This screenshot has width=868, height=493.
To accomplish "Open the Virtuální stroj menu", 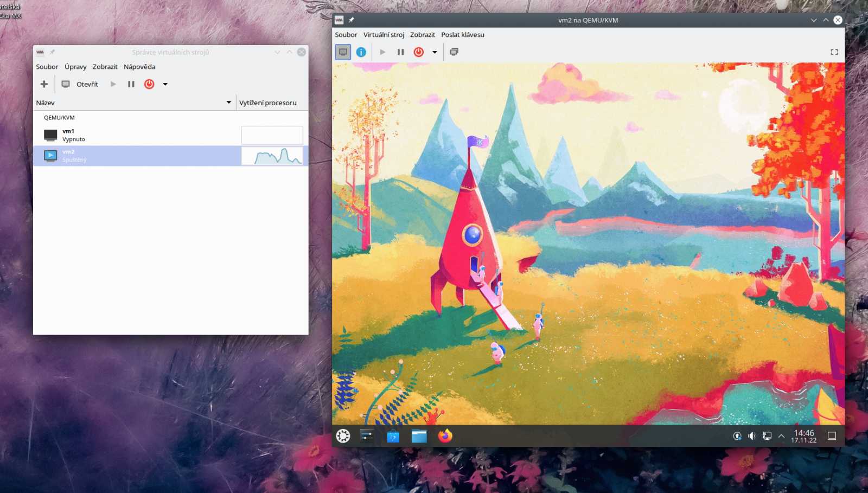I will 384,35.
